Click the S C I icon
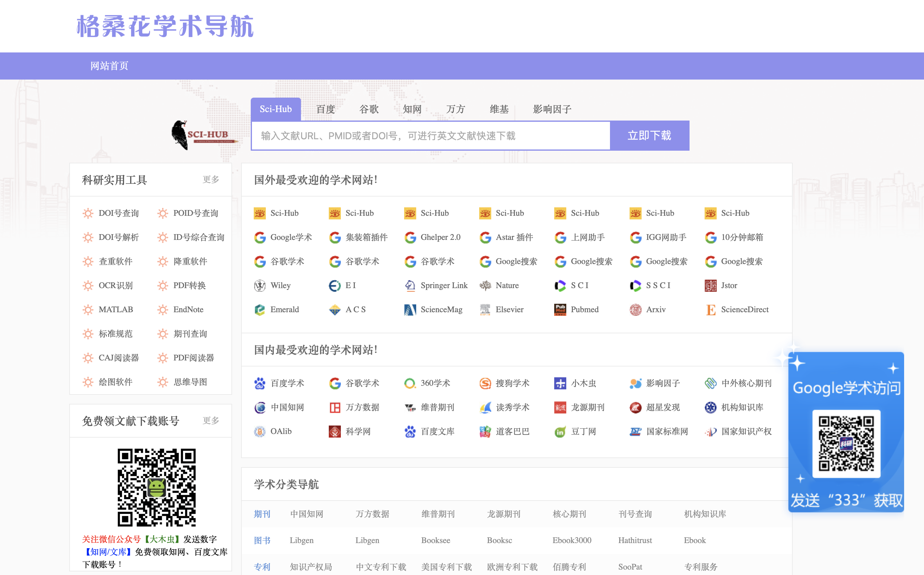Screen dimensions: 924x575 tap(560, 286)
